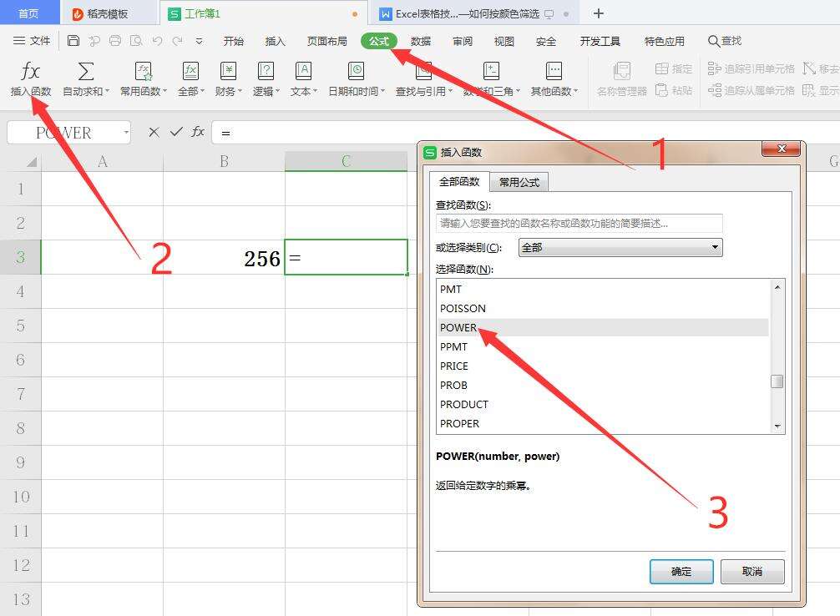Click the Undo arrow icon
This screenshot has width=840, height=616.
click(x=157, y=41)
